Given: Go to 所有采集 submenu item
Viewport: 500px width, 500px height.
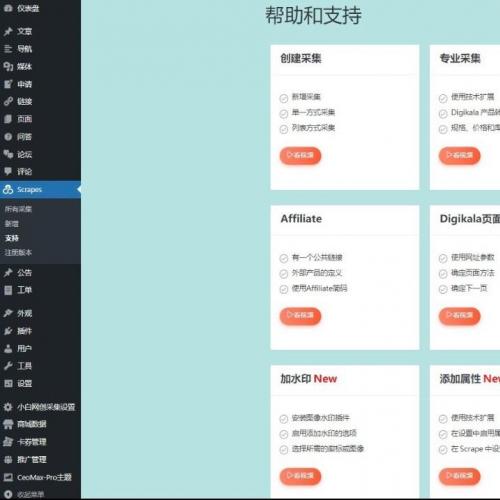Looking at the screenshot, I should coord(18,209).
